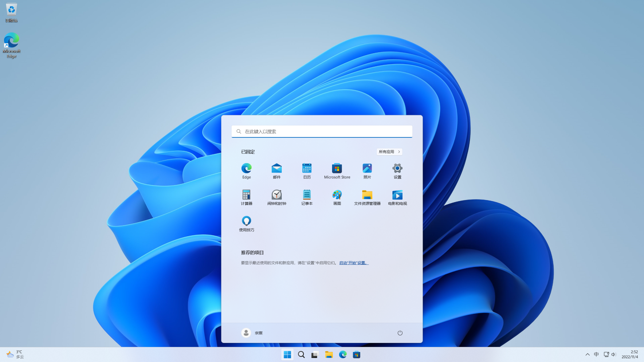Screen dimensions: 644x362
Task: Open Microsoft Store from taskbar
Action: [x=357, y=355]
